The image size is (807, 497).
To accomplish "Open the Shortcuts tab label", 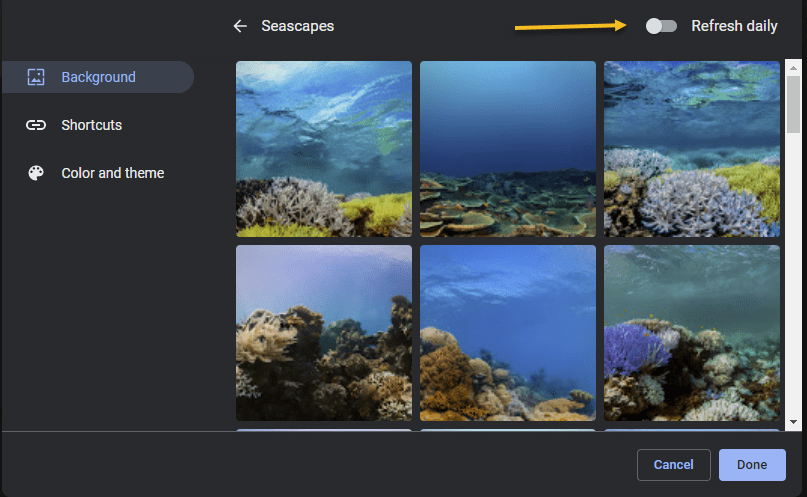I will pyautogui.click(x=91, y=125).
